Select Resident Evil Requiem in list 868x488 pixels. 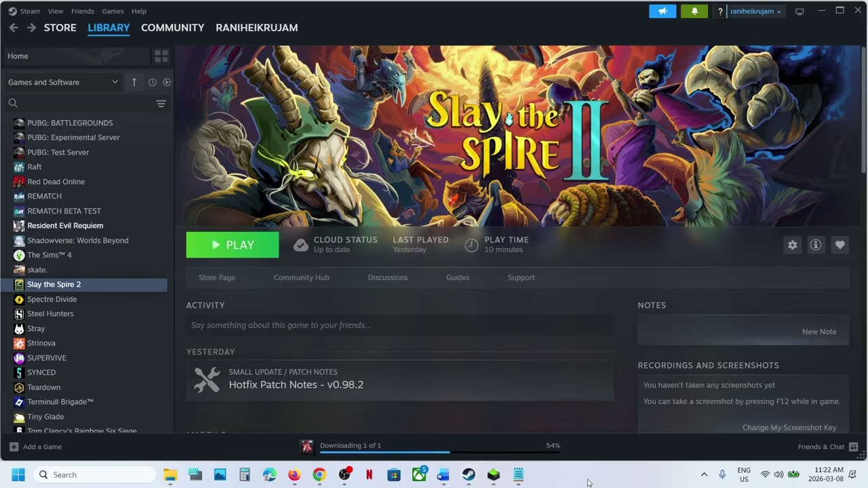click(x=65, y=226)
